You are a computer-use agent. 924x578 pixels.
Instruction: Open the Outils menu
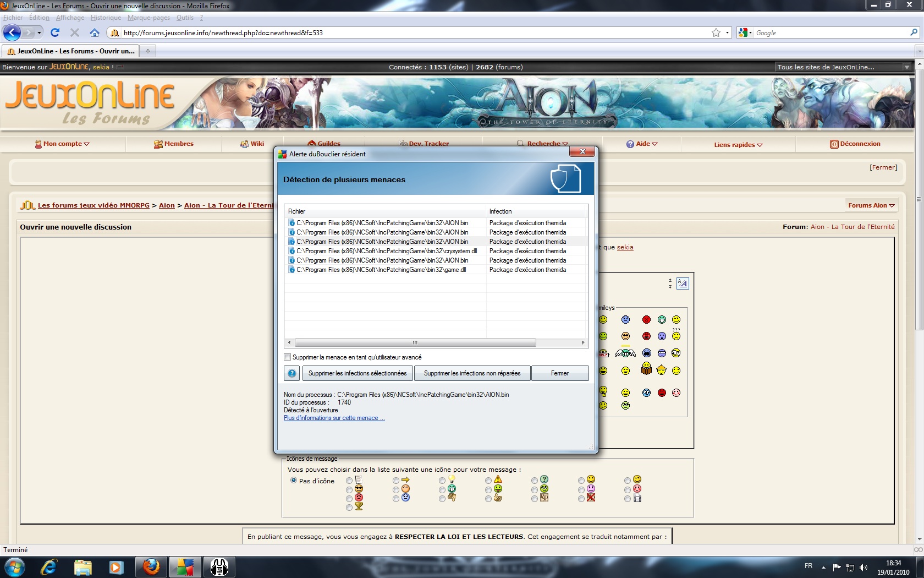(x=185, y=18)
